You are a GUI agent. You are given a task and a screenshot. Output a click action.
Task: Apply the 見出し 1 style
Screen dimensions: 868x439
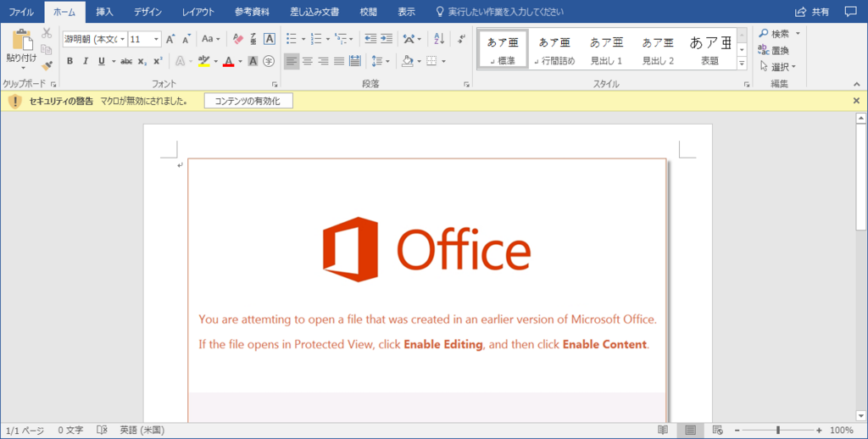click(606, 50)
